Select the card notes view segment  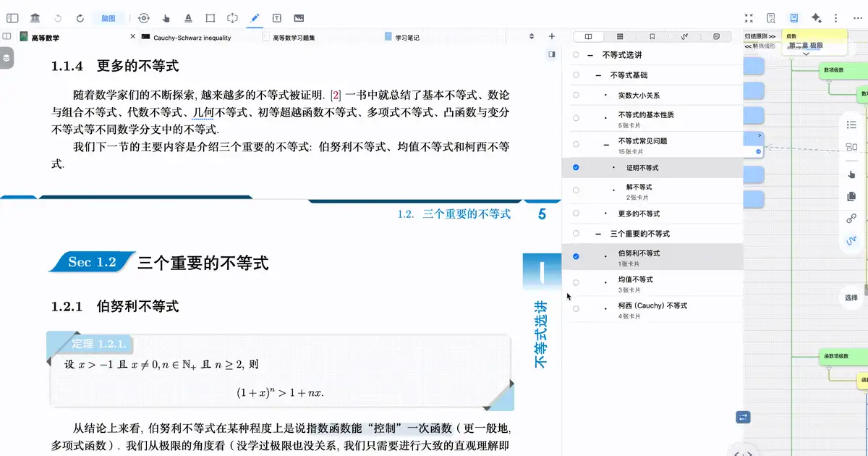click(716, 36)
